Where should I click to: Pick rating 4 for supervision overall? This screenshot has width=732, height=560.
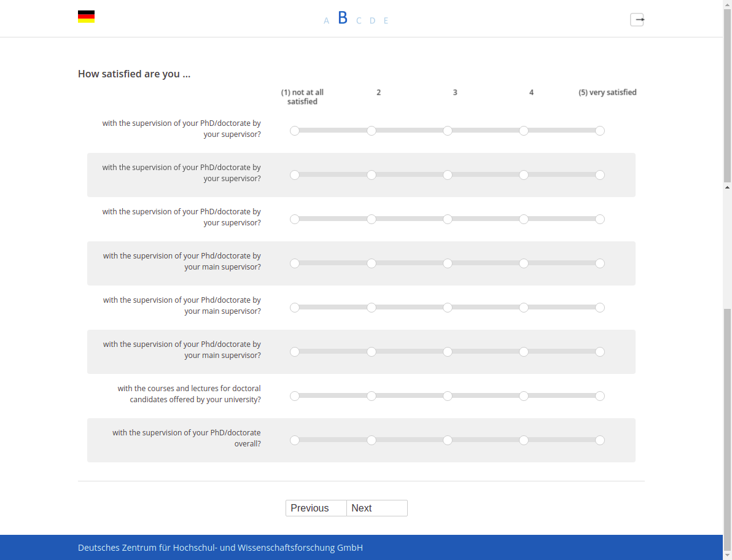click(x=524, y=440)
